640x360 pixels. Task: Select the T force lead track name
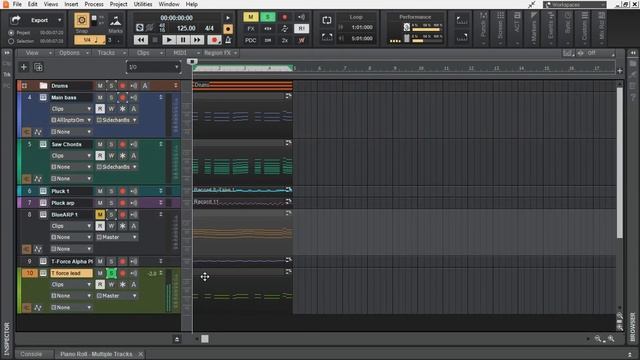click(71, 273)
